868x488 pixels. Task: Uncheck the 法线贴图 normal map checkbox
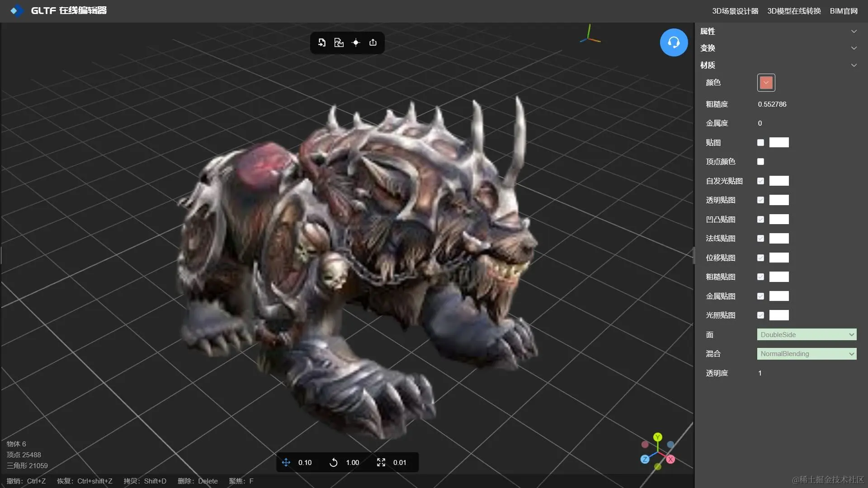click(x=760, y=239)
